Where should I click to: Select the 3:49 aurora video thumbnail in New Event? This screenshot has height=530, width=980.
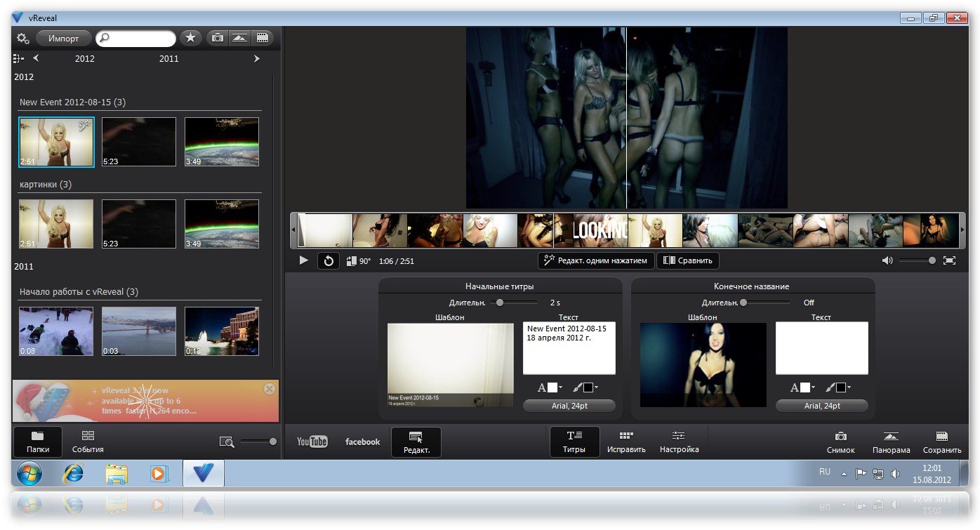[x=221, y=142]
